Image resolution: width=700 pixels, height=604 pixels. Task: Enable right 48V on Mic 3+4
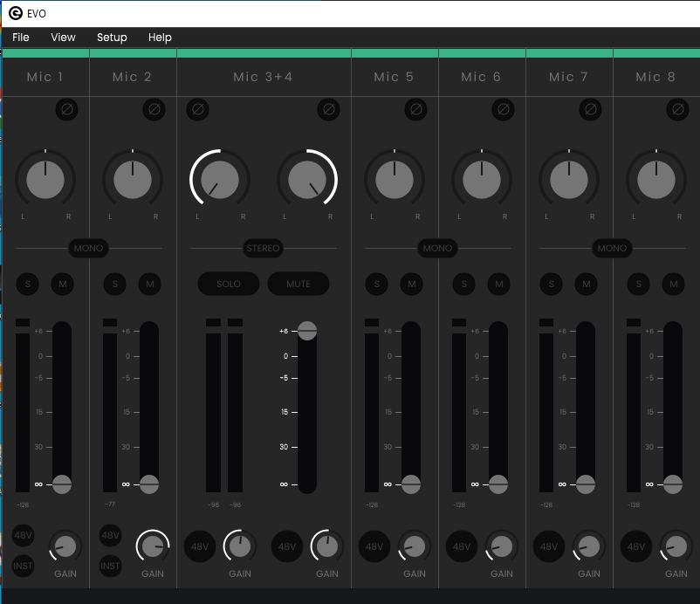[x=287, y=546]
